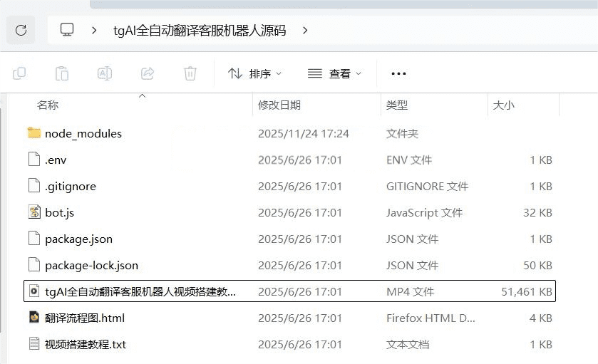
Task: Click the Rename toolbar icon
Action: [x=105, y=73]
